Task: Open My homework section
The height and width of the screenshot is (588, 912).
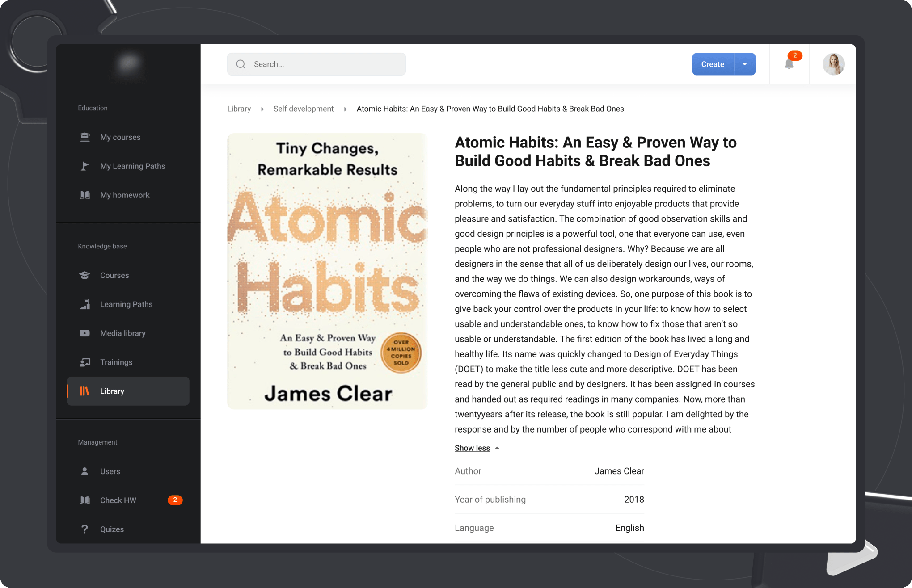Action: (128, 195)
